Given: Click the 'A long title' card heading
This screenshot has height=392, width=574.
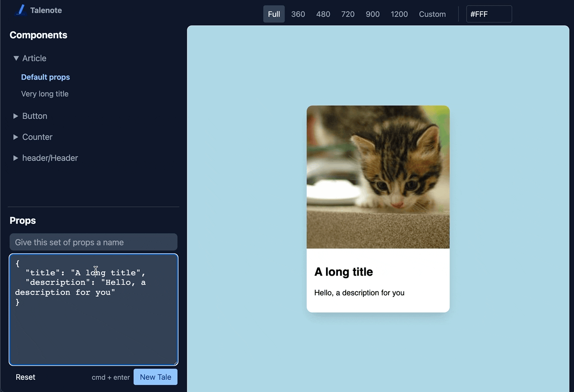Looking at the screenshot, I should point(344,272).
